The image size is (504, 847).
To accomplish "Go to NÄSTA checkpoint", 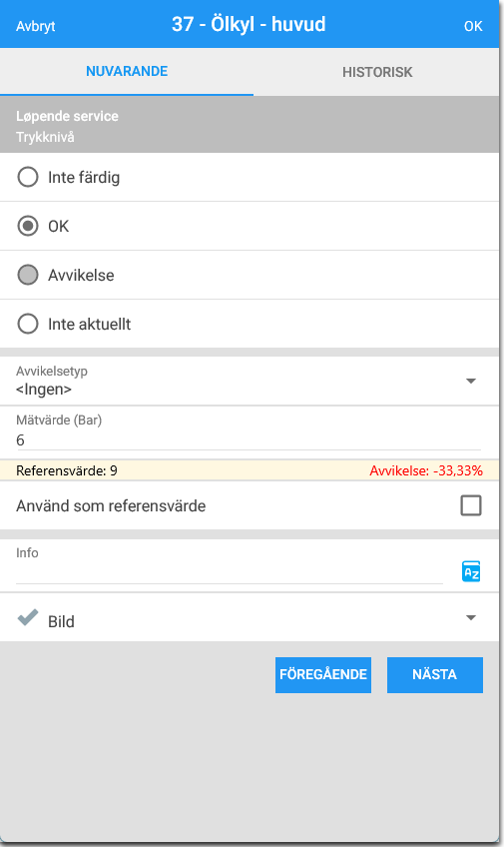I will coord(434,674).
